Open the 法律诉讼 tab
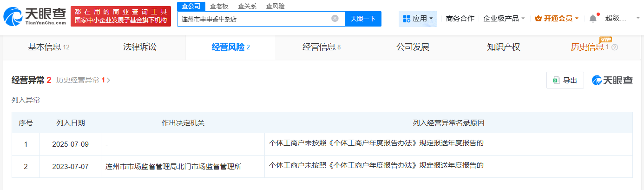Image resolution: width=644 pixels, height=190 pixels. [139, 47]
